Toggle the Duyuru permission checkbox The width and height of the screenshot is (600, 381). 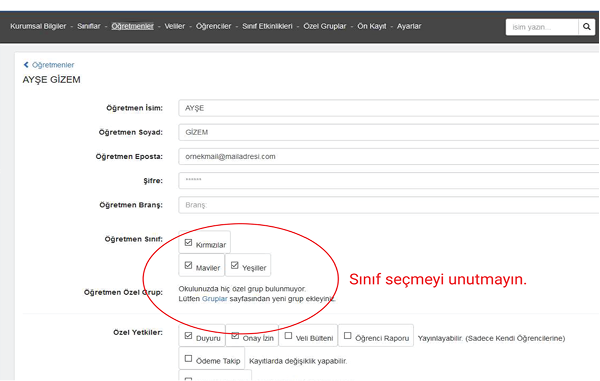(188, 335)
